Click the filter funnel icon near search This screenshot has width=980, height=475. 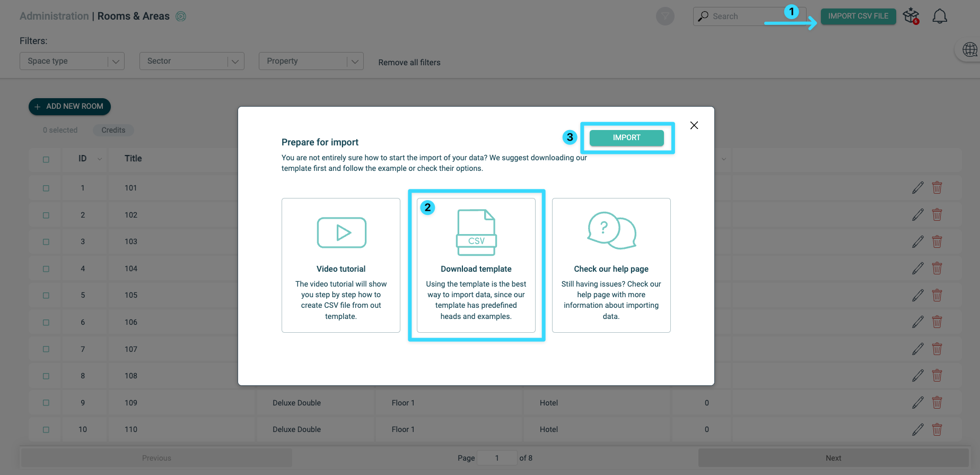(665, 16)
